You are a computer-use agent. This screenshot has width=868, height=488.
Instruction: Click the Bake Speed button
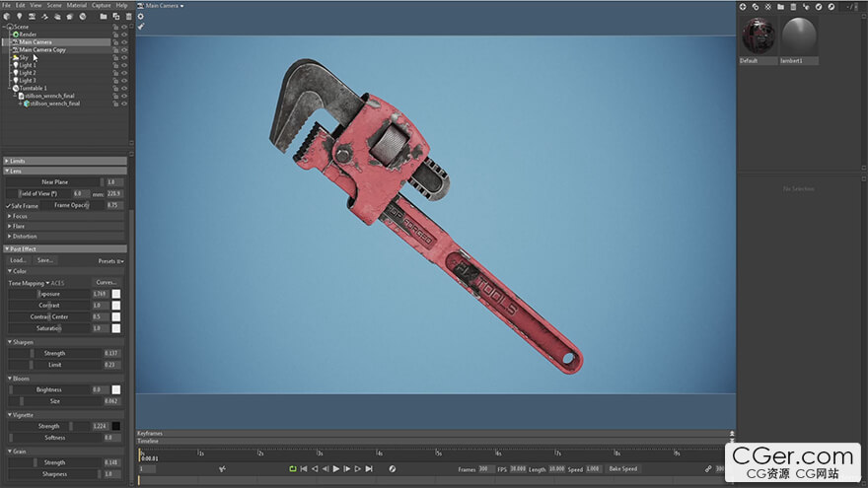coord(623,469)
